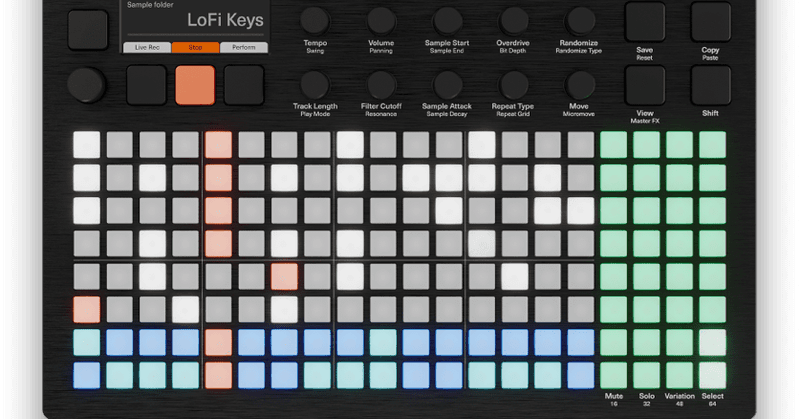Click the Select 64 label
The height and width of the screenshot is (419, 800).
pos(712,399)
